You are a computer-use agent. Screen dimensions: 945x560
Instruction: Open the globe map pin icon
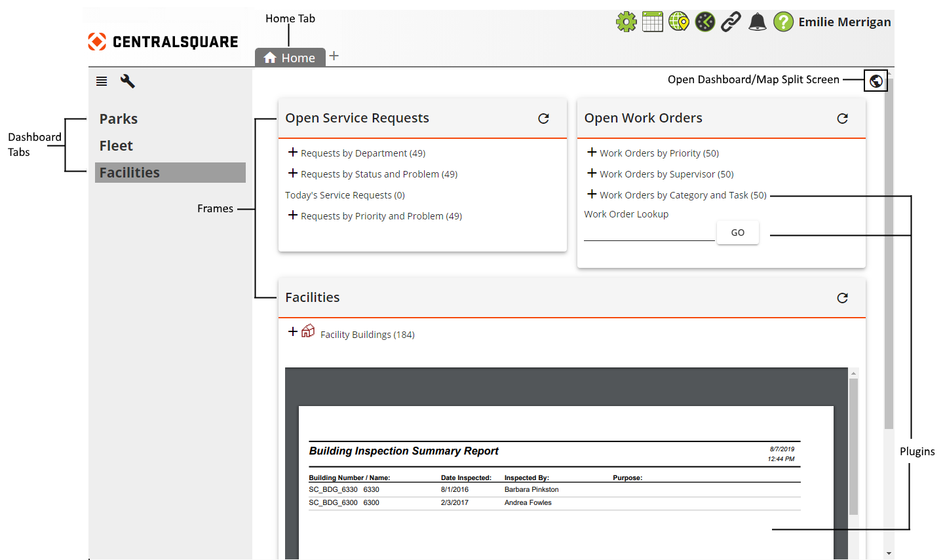[679, 22]
